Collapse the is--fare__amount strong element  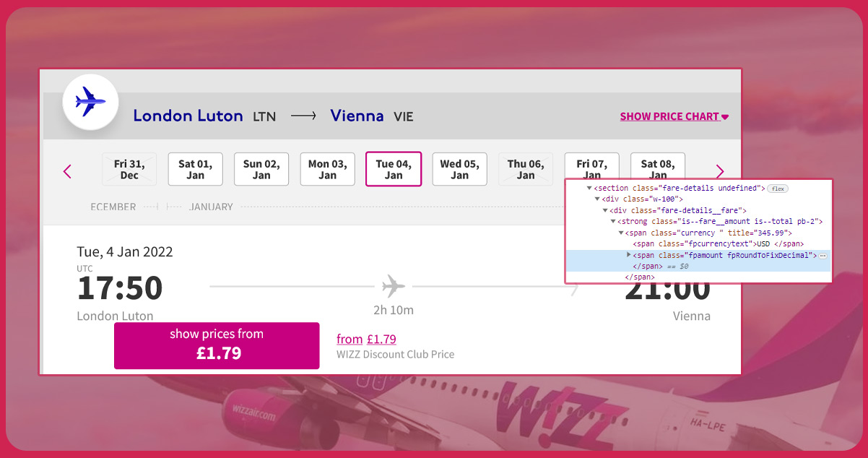612,221
